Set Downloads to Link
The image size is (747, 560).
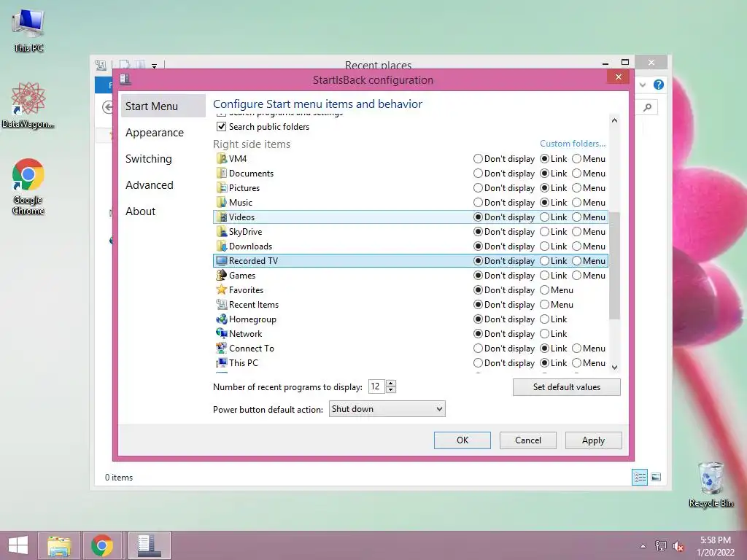tap(544, 246)
